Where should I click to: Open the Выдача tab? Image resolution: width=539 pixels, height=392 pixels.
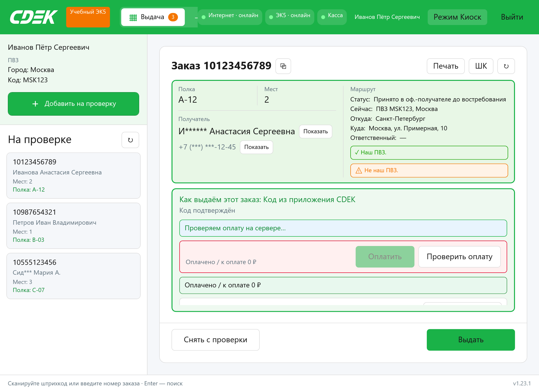[x=153, y=17]
